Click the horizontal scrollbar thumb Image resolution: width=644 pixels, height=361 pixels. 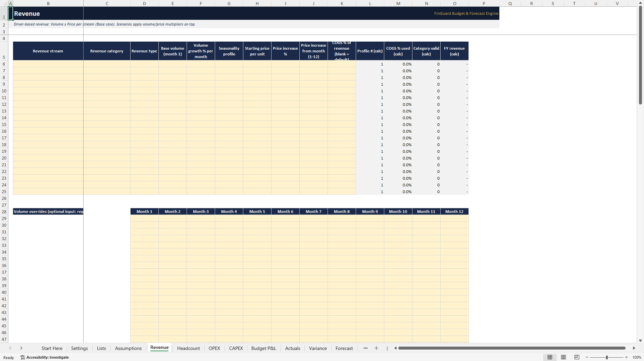tap(512, 348)
